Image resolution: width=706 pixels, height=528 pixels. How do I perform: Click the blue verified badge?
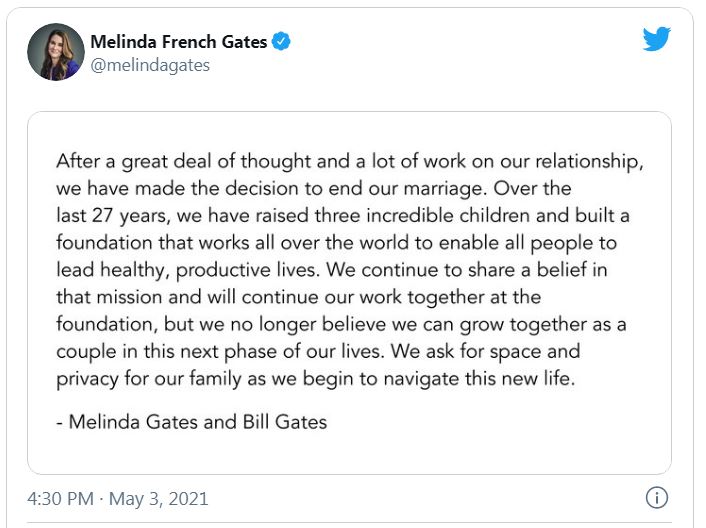[x=283, y=42]
